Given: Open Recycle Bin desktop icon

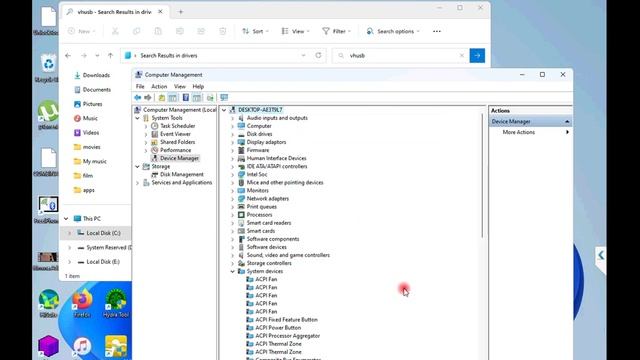Looking at the screenshot, I should (48, 68).
